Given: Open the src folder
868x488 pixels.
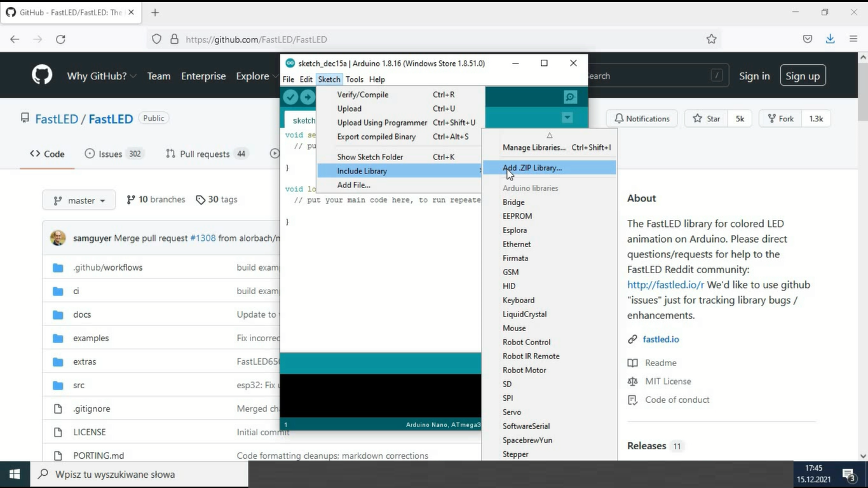Looking at the screenshot, I should point(79,385).
